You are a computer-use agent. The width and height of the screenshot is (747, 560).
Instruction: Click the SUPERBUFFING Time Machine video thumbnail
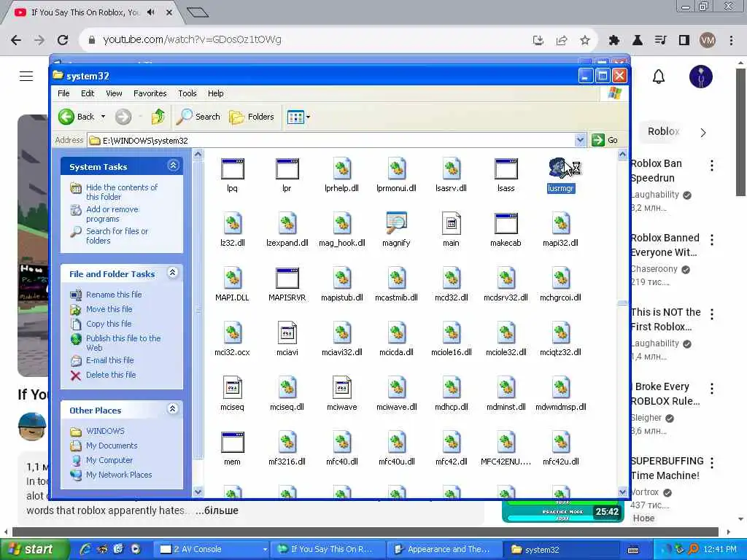562,511
